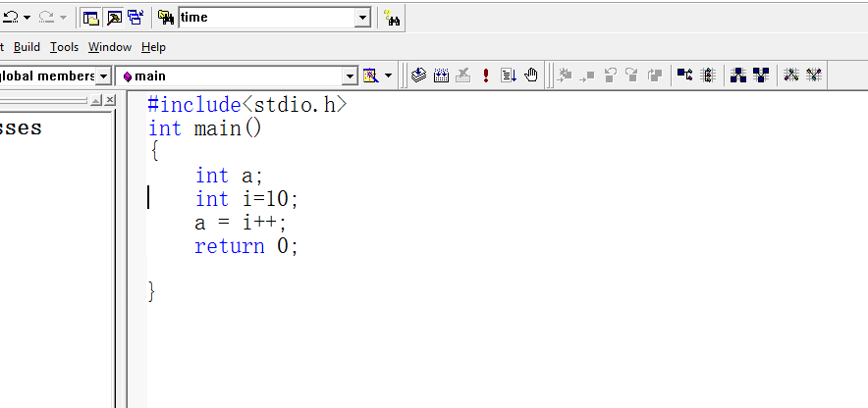Click the Search help icon with question mark

[x=392, y=18]
